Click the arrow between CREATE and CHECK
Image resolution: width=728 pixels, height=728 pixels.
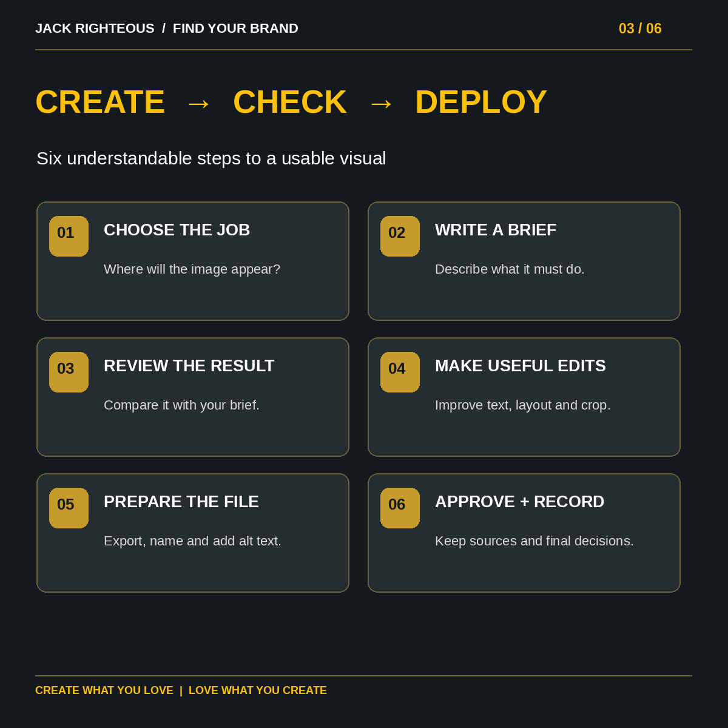click(198, 103)
